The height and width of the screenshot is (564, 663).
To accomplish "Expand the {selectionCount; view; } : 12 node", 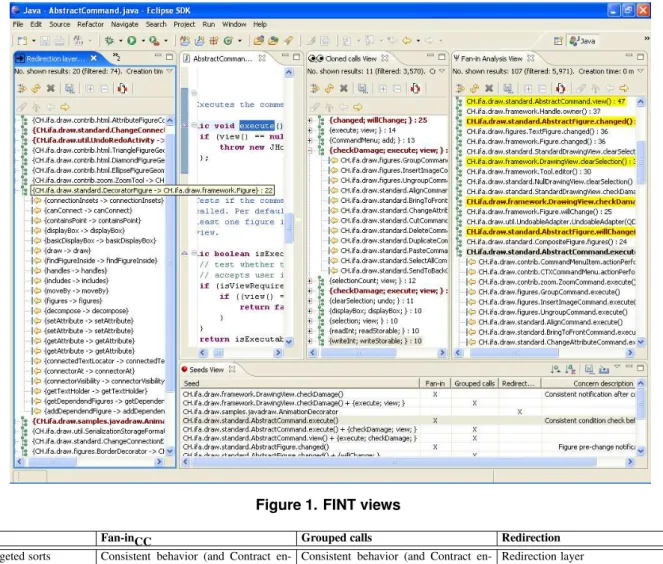I will [x=310, y=281].
